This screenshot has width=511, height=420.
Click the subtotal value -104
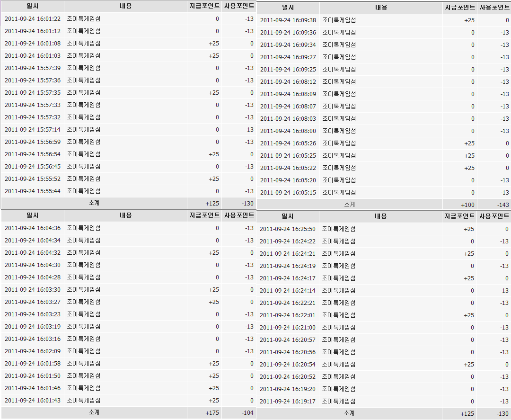point(247,413)
